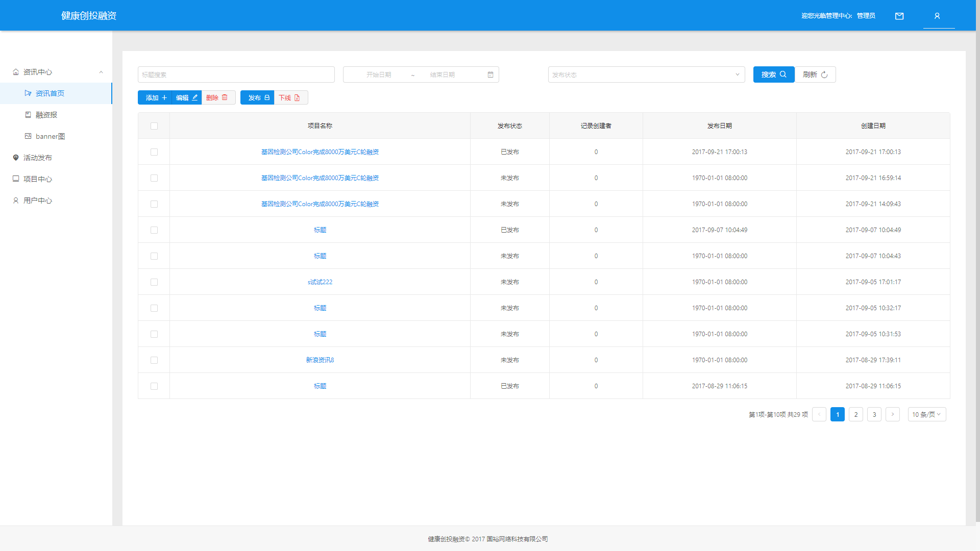Click the 编辑 button
Image resolution: width=980 pixels, height=551 pixels.
[187, 97]
